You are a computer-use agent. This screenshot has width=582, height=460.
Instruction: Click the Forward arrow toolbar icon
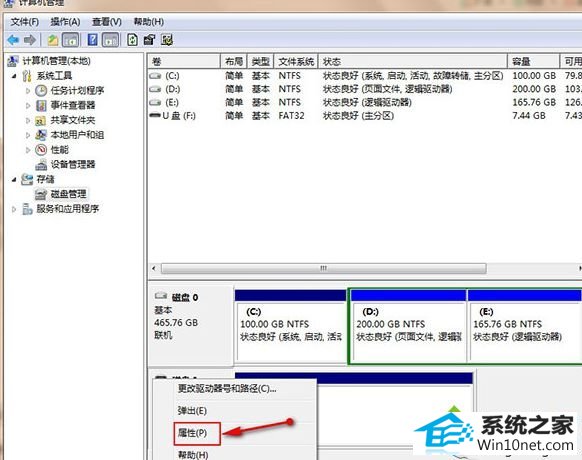pyautogui.click(x=30, y=40)
